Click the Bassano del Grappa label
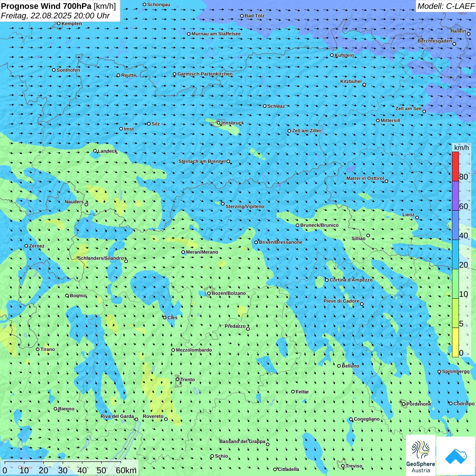 242,441
